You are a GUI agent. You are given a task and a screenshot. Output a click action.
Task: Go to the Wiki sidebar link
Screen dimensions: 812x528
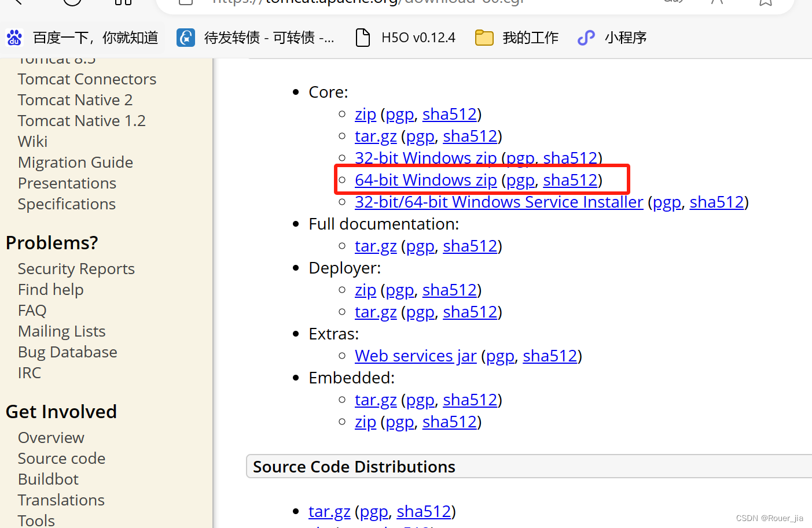[x=33, y=142]
